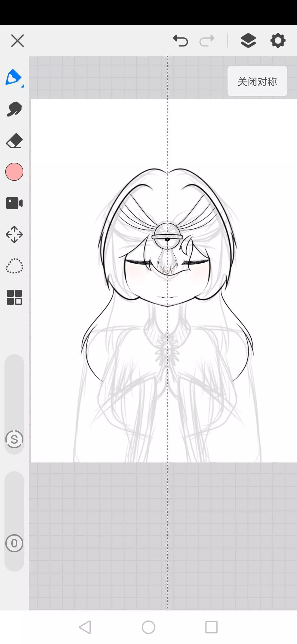Tap the S brush size handle
297x644 pixels.
(x=14, y=439)
